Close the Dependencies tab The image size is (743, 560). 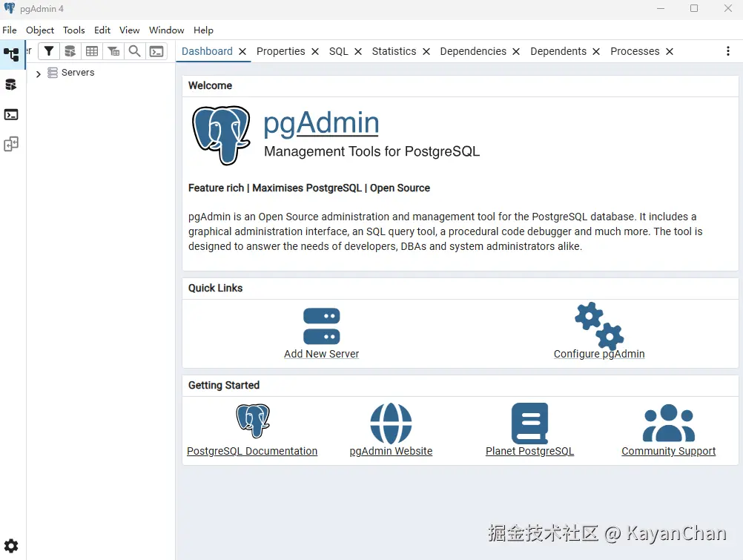pos(516,52)
